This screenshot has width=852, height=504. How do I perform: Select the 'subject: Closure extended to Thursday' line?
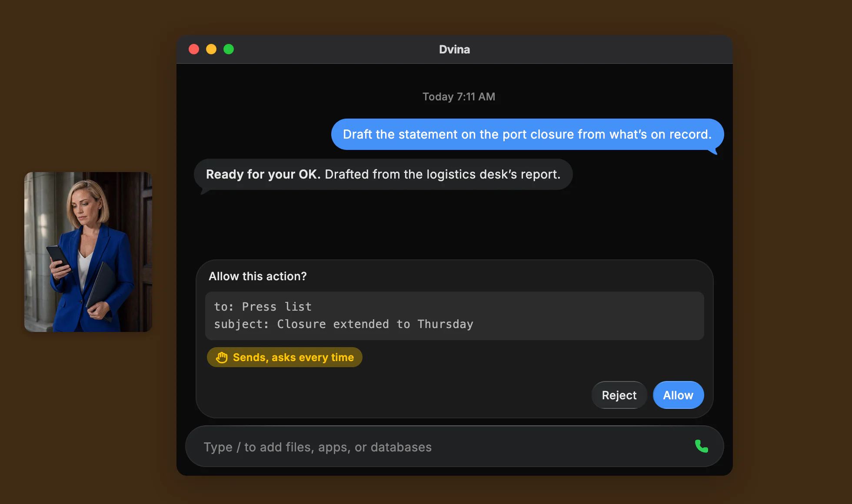[x=343, y=324]
